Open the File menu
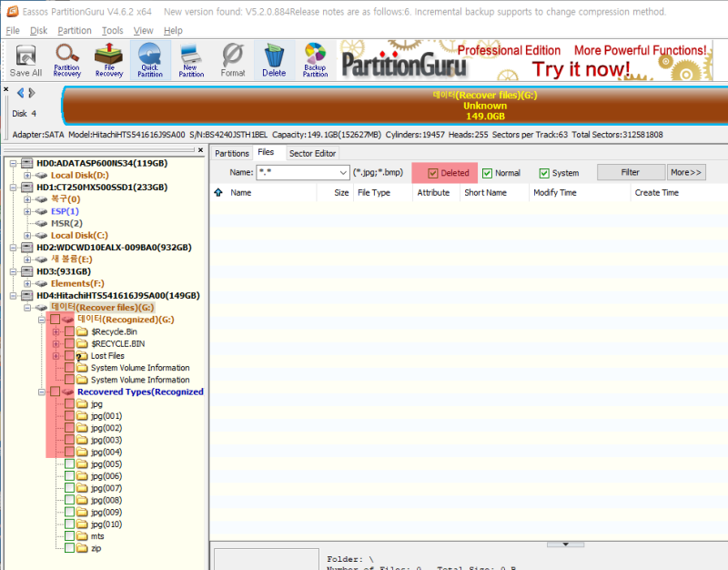The width and height of the screenshot is (728, 570). click(13, 31)
